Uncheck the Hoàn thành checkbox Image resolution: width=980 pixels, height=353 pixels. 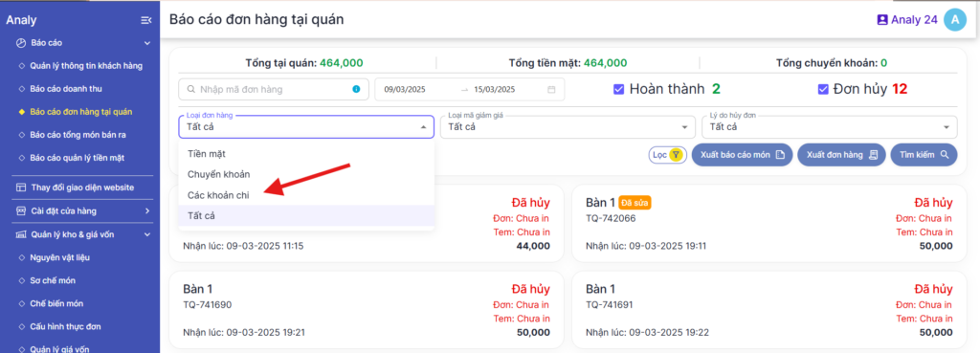point(619,89)
